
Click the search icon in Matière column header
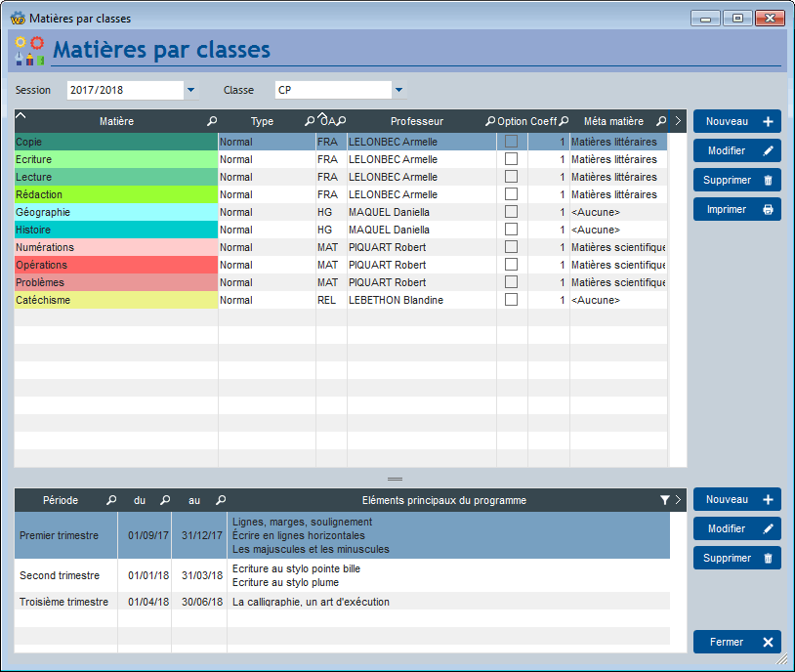(x=212, y=121)
